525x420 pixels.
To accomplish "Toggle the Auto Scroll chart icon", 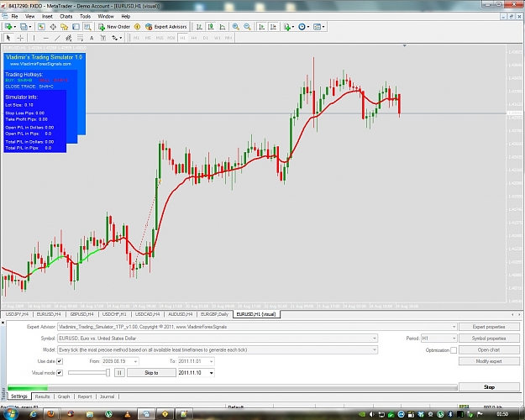I will [x=262, y=27].
